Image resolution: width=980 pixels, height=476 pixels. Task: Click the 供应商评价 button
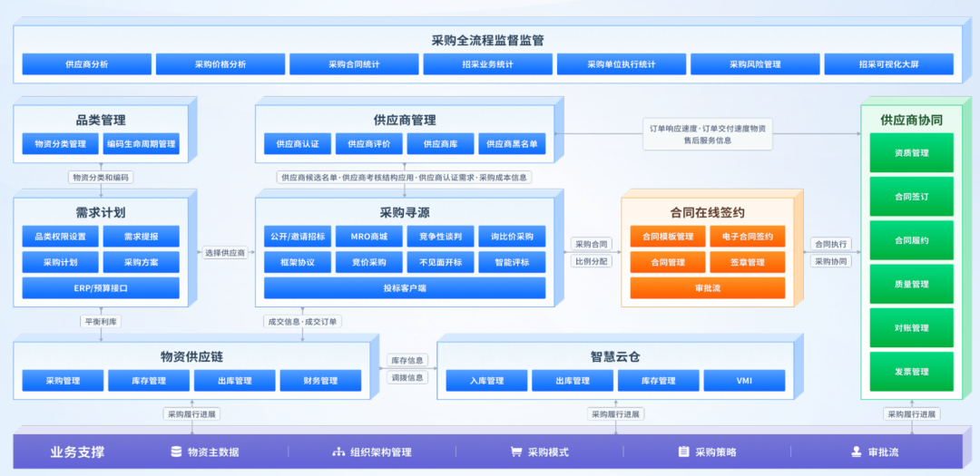tap(369, 143)
